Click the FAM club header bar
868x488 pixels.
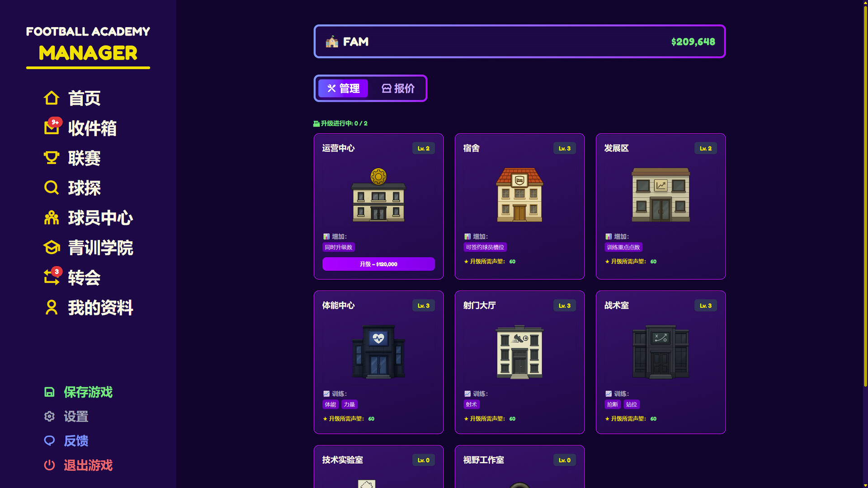tap(519, 42)
